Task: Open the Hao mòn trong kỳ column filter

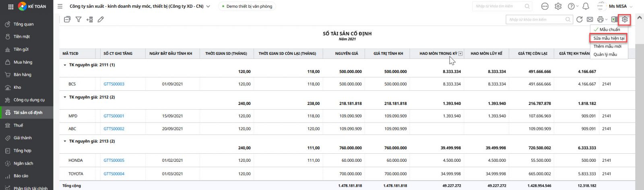Action: pyautogui.click(x=460, y=54)
